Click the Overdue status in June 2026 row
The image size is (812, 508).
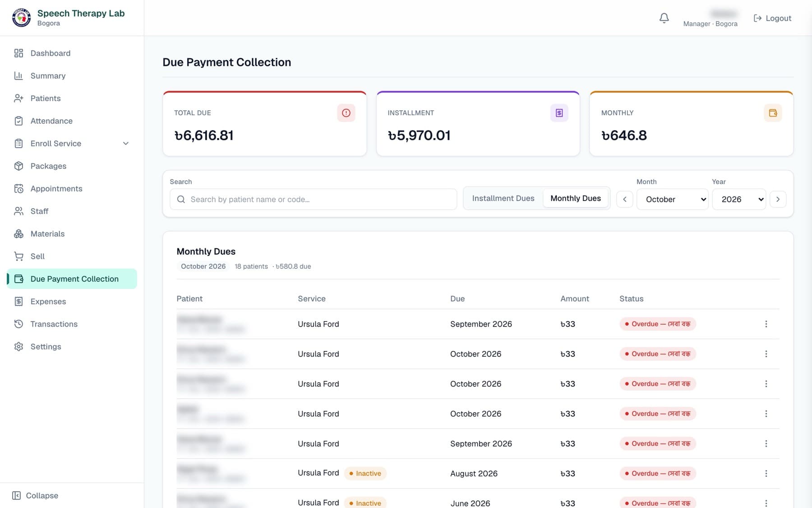click(658, 503)
